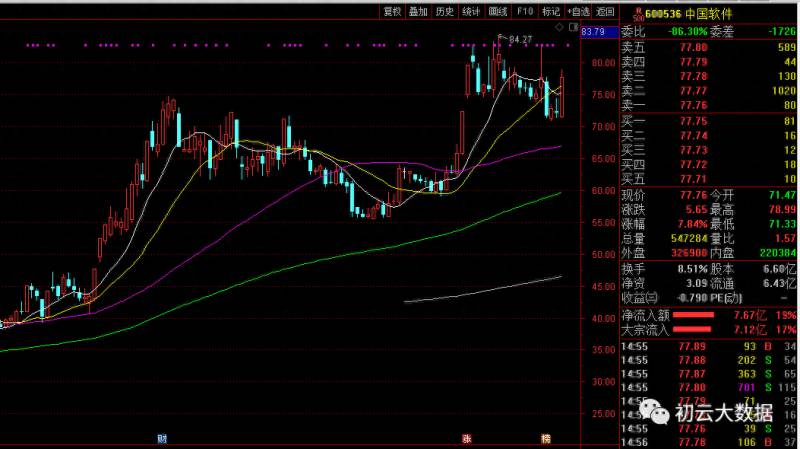Open the 叠加 overlay option

pyautogui.click(x=418, y=11)
